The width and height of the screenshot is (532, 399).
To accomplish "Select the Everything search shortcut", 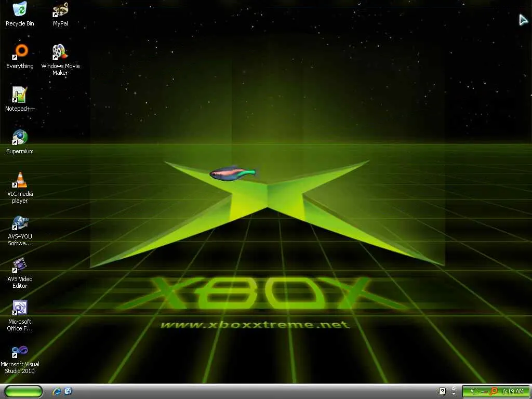I will click(x=20, y=56).
